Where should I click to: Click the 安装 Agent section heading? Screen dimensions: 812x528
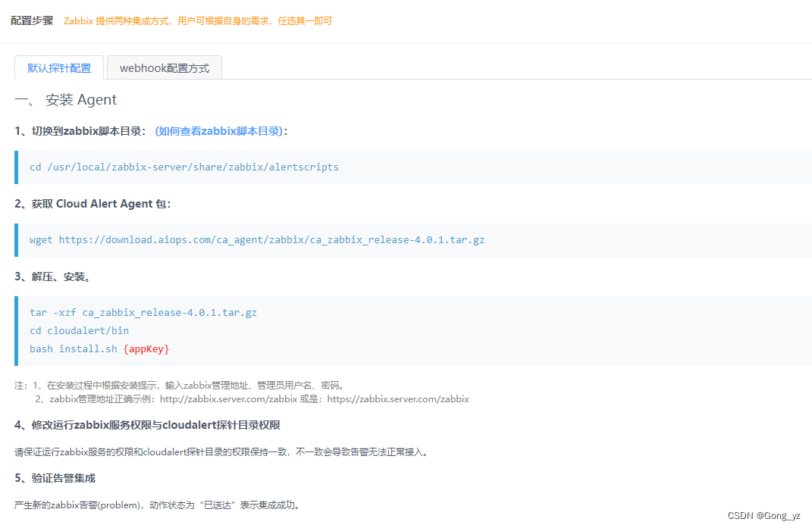pyautogui.click(x=66, y=99)
